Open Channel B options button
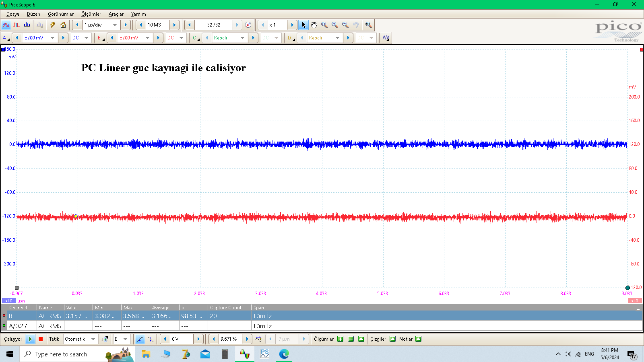Image resolution: width=644 pixels, height=362 pixels. [100, 38]
